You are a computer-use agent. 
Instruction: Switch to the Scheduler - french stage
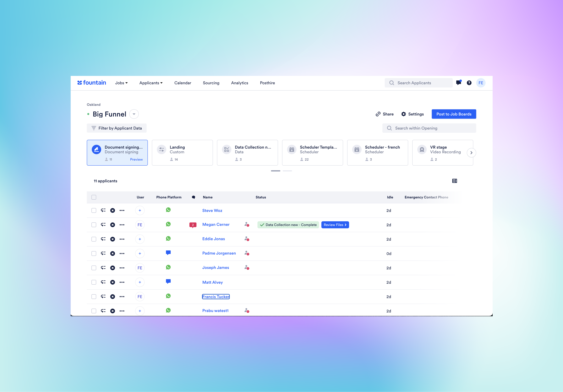tap(377, 153)
